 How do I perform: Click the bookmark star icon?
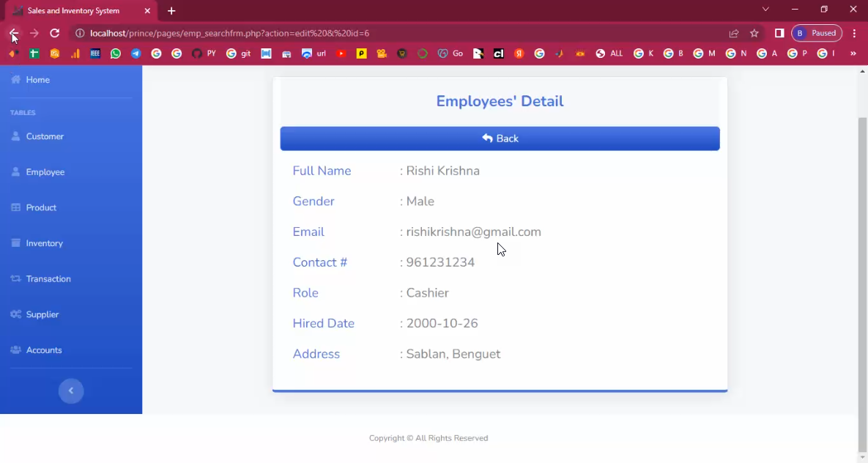[754, 33]
